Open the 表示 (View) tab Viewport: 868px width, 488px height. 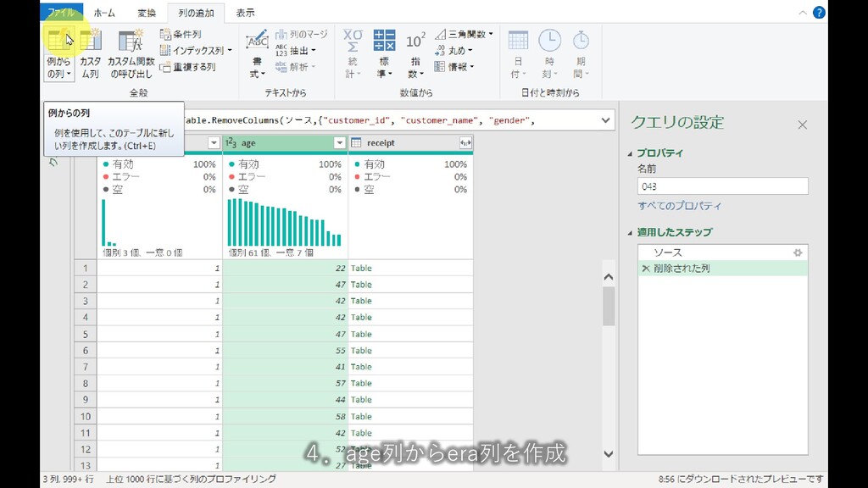pyautogui.click(x=245, y=13)
